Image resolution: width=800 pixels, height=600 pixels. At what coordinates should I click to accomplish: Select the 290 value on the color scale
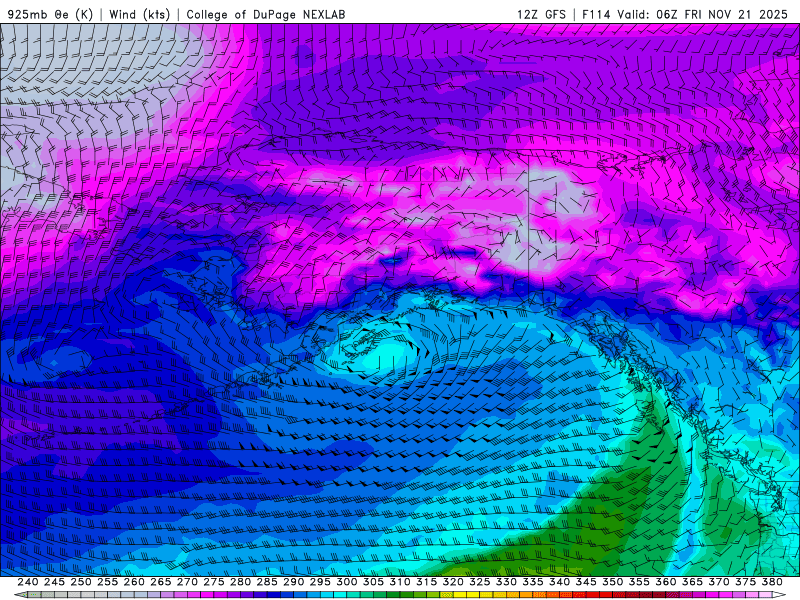point(293,582)
